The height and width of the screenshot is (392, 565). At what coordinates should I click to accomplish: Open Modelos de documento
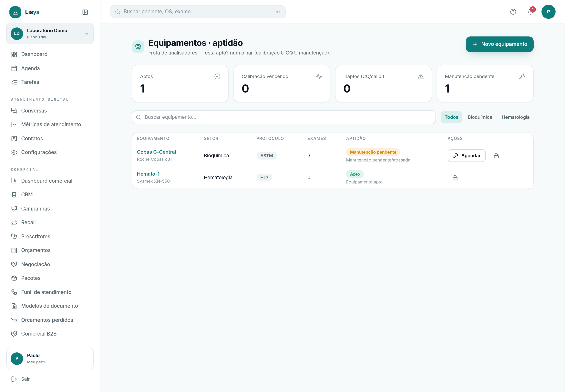[x=50, y=306]
